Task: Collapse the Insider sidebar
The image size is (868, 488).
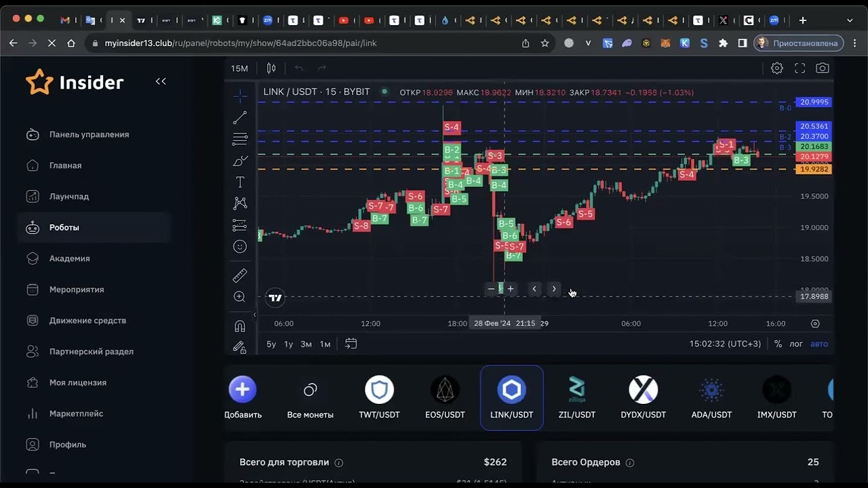Action: (161, 81)
